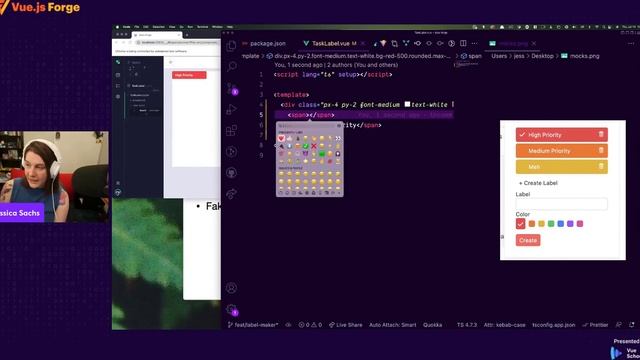
Task: Show more frequently used emojis via double arrow
Action: (x=338, y=138)
